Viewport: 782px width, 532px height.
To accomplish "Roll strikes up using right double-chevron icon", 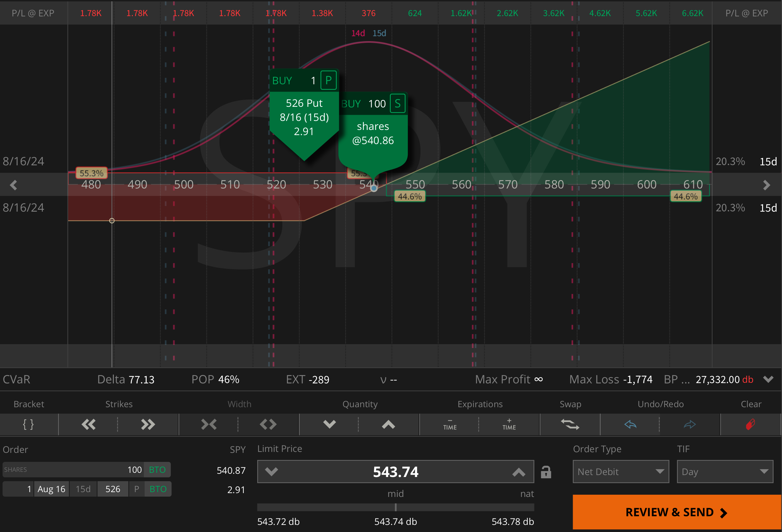I will [x=148, y=425].
